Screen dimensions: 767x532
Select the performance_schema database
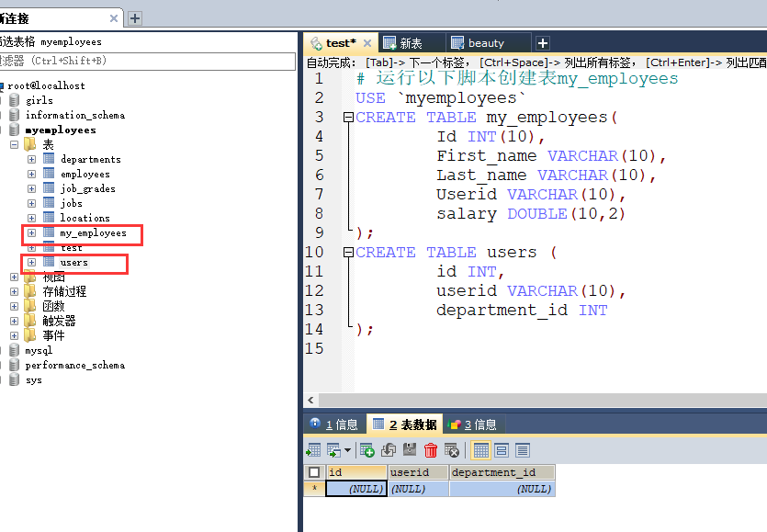(x=74, y=365)
